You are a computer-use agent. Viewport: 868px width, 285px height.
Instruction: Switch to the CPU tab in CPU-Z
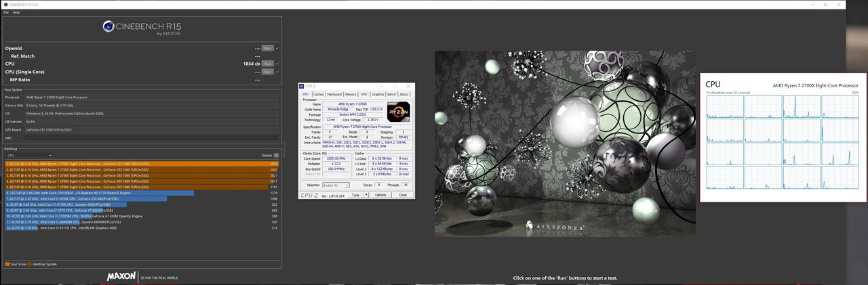coord(305,94)
